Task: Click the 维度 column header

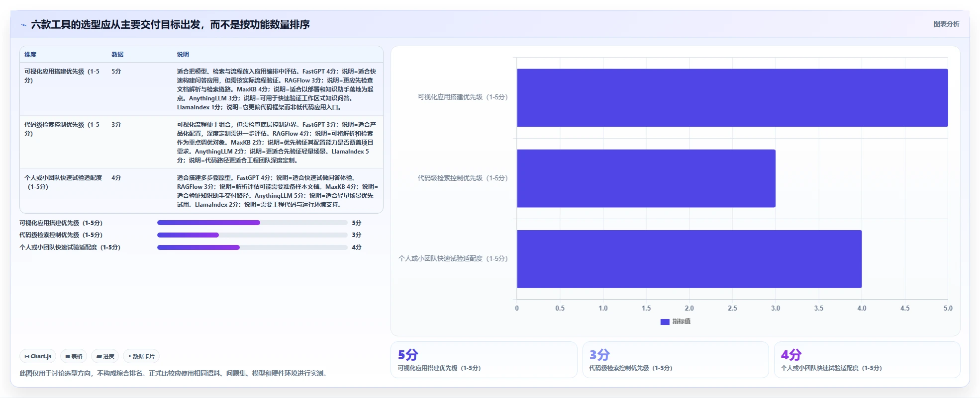Action: coord(30,55)
